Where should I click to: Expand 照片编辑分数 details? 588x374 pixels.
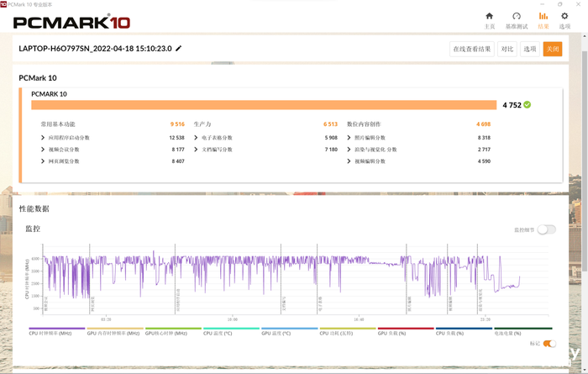[x=350, y=138]
